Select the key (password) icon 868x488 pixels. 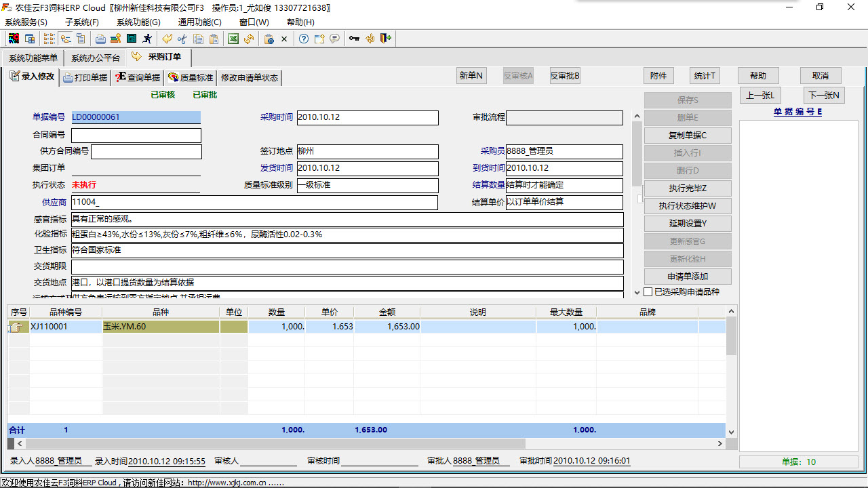354,39
